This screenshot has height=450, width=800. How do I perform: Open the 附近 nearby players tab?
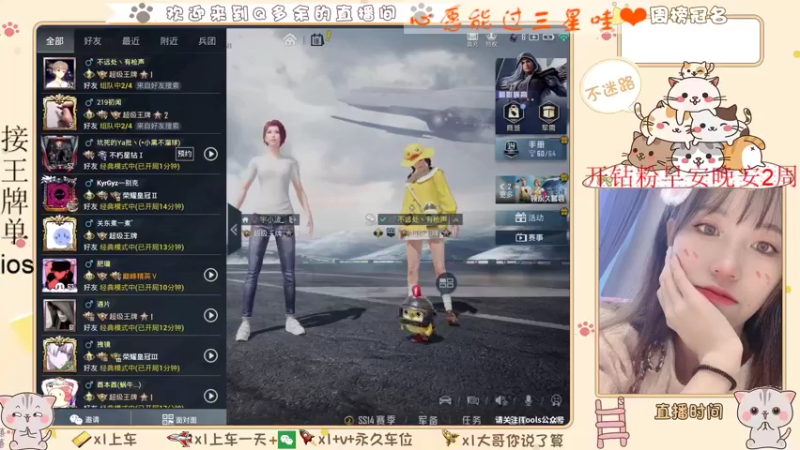(169, 41)
